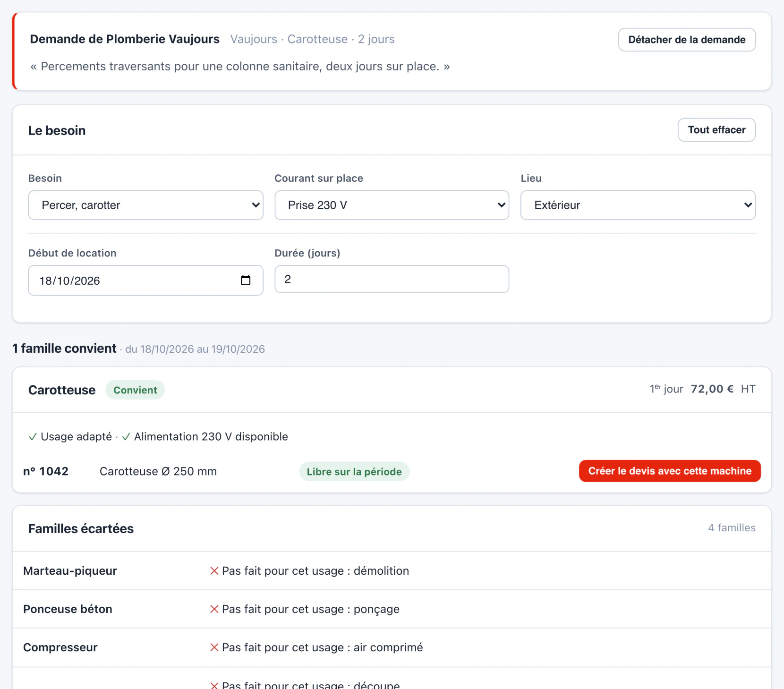
Task: Click the 72,00 € price value
Action: pos(712,389)
